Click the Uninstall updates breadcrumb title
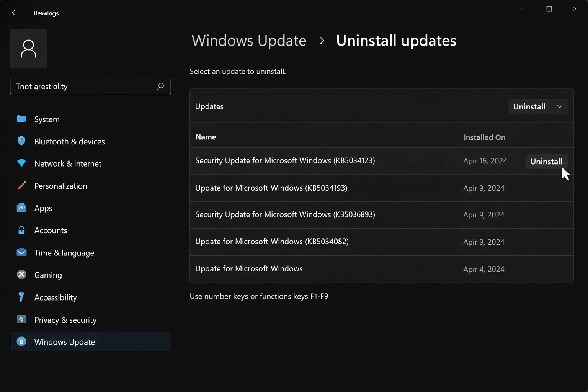Viewport: 588px width, 392px height. 396,41
